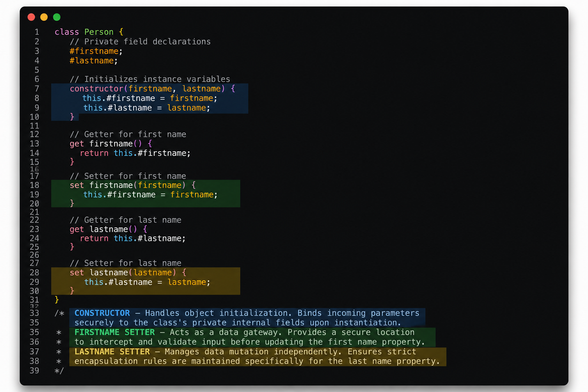Click line number 13 in the gutter

click(34, 144)
